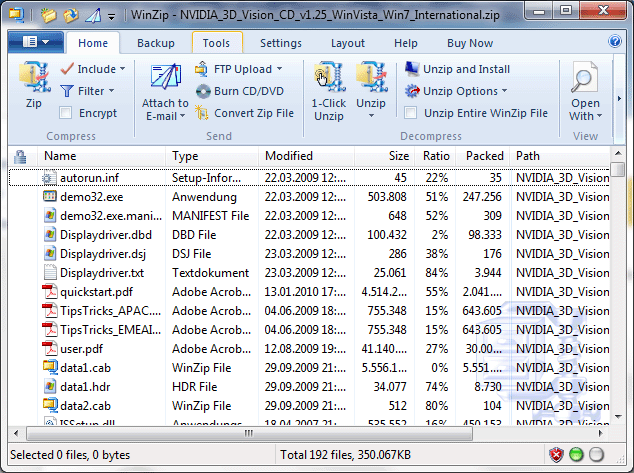This screenshot has width=634, height=473.
Task: Click the grey status light icon
Action: pyautogui.click(x=596, y=455)
